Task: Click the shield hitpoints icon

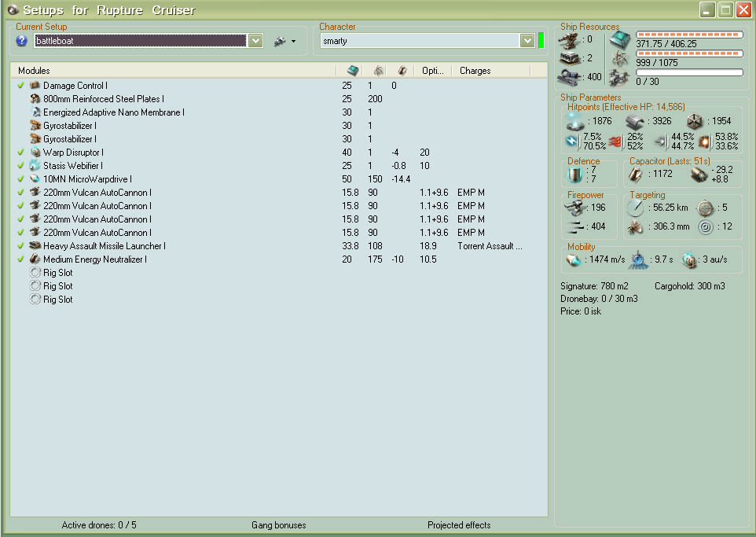Action: [574, 121]
